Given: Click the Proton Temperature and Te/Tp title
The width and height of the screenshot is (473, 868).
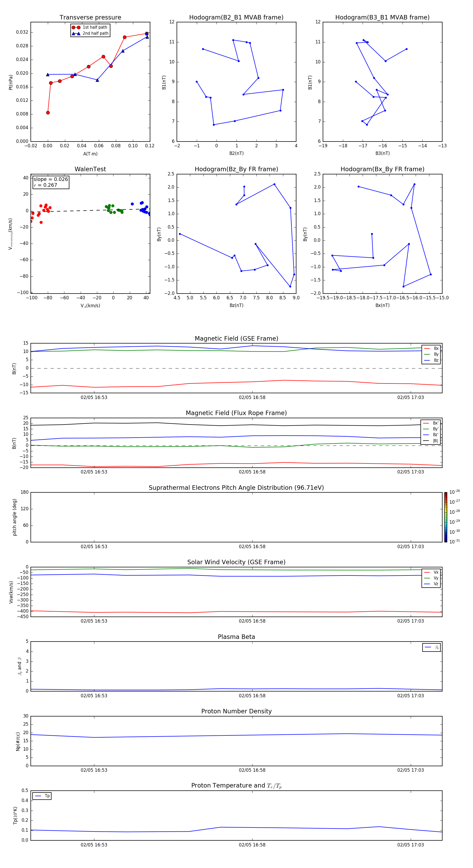Looking at the screenshot, I should pos(236,786).
